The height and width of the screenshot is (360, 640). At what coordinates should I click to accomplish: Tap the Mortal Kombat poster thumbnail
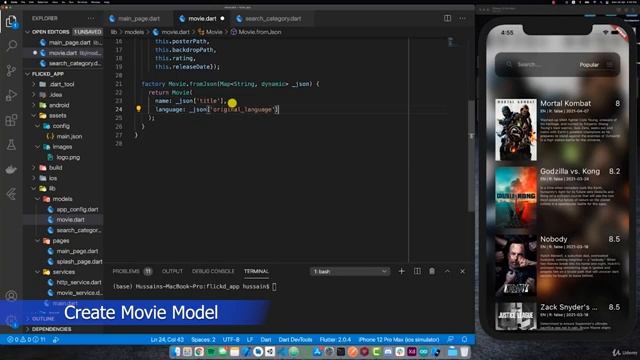pyautogui.click(x=516, y=130)
